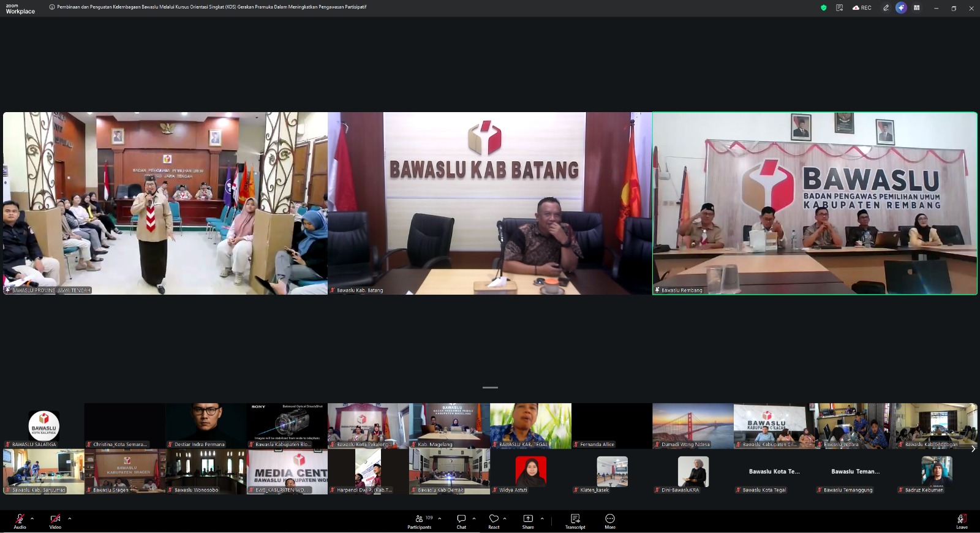Select the Bawaslu Kota Tegal thumbnail
This screenshot has width=980, height=533.
774,472
